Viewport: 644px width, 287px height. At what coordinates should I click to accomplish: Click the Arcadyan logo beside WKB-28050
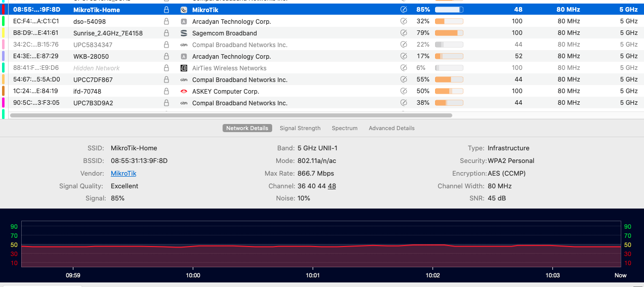coord(184,56)
